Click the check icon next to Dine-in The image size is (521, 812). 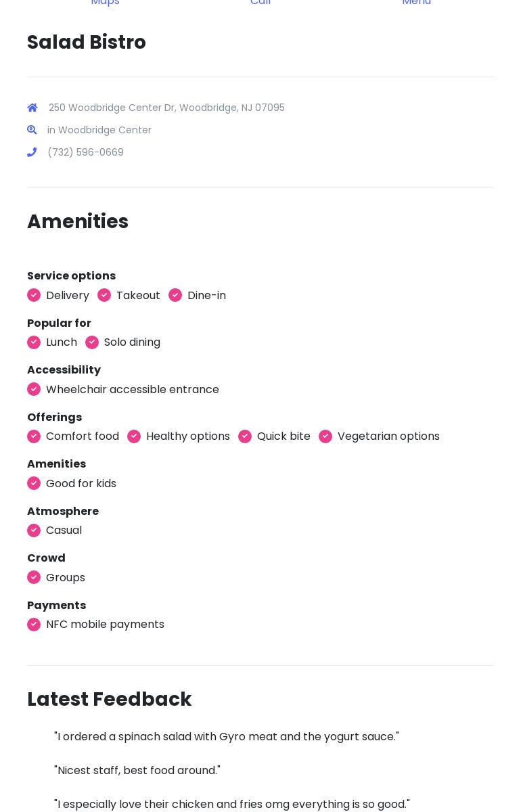pos(175,295)
